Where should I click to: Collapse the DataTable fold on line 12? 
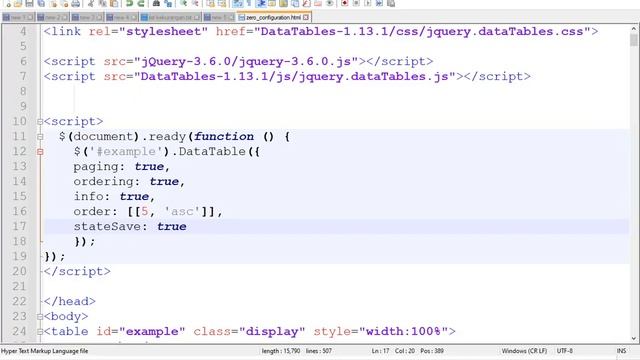click(x=40, y=152)
